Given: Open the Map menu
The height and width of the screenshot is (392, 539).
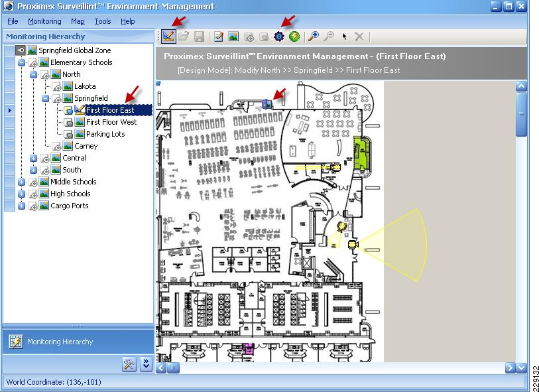Looking at the screenshot, I should pyautogui.click(x=78, y=21).
